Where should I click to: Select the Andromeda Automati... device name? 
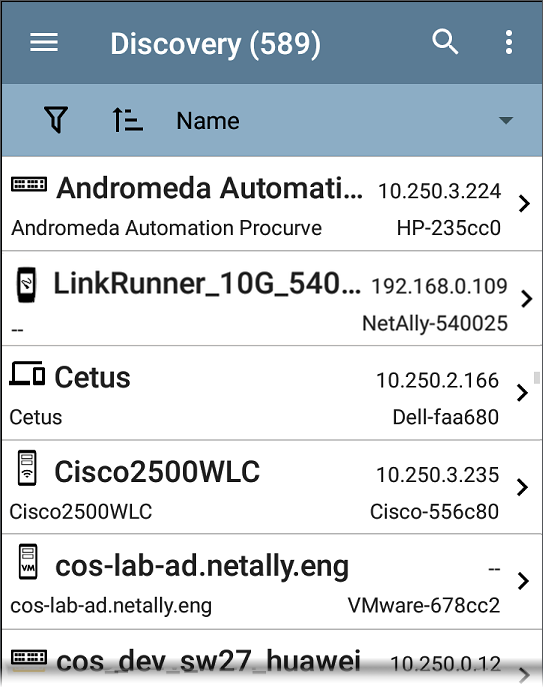point(210,188)
